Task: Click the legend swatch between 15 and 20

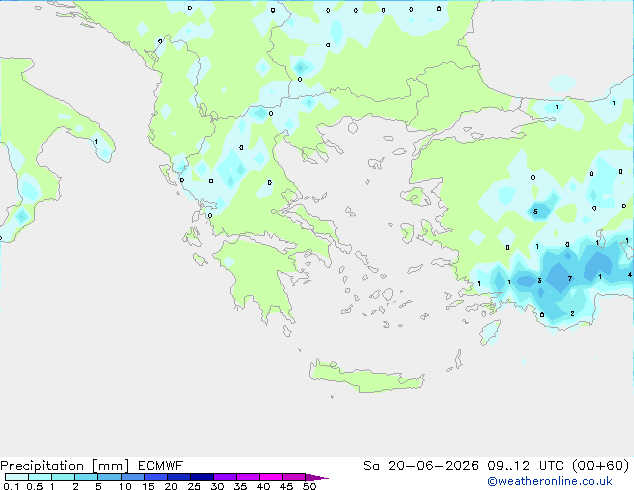Action: pyautogui.click(x=155, y=477)
